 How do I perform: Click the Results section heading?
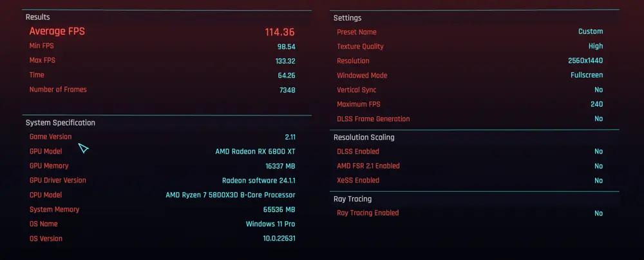pyautogui.click(x=38, y=17)
